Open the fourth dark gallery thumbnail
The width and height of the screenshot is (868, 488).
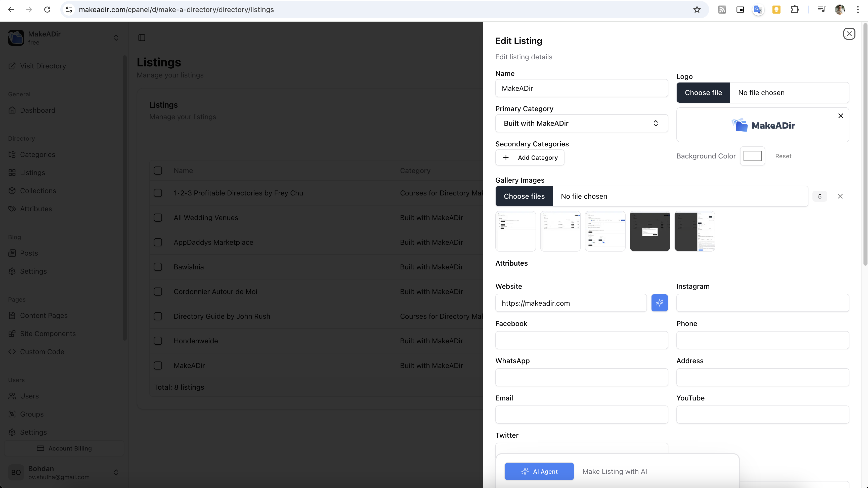click(x=650, y=231)
